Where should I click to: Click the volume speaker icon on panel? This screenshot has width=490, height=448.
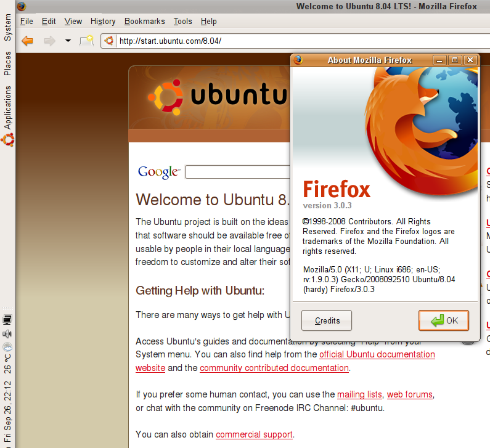[7, 333]
